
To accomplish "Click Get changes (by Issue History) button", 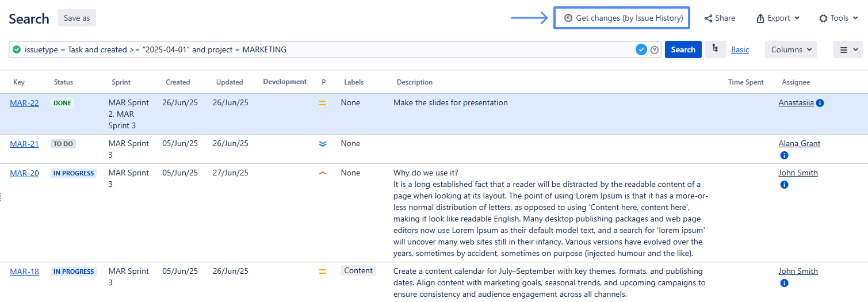I will pyautogui.click(x=621, y=18).
